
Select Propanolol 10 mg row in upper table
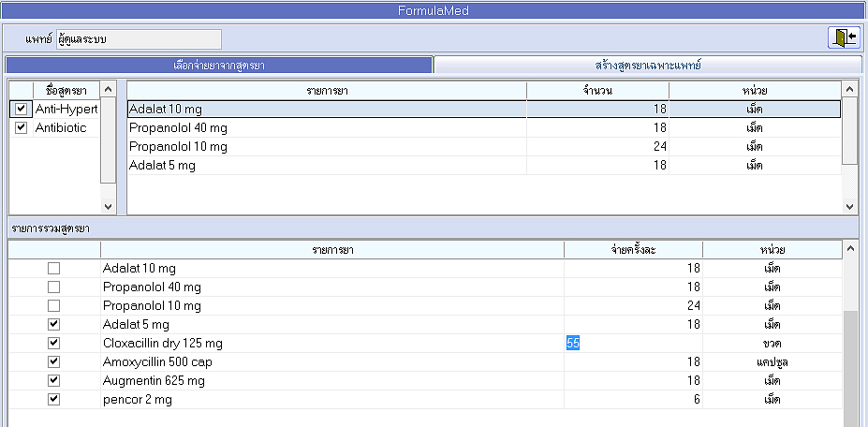[x=484, y=147]
